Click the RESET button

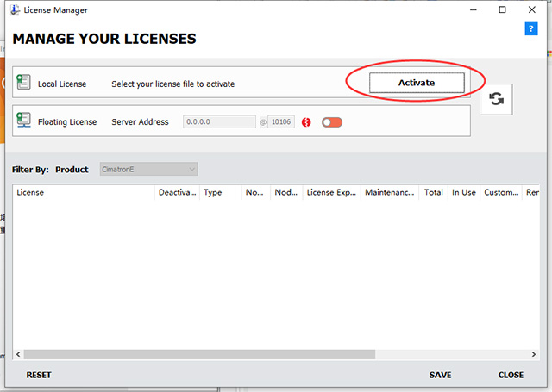(x=39, y=375)
